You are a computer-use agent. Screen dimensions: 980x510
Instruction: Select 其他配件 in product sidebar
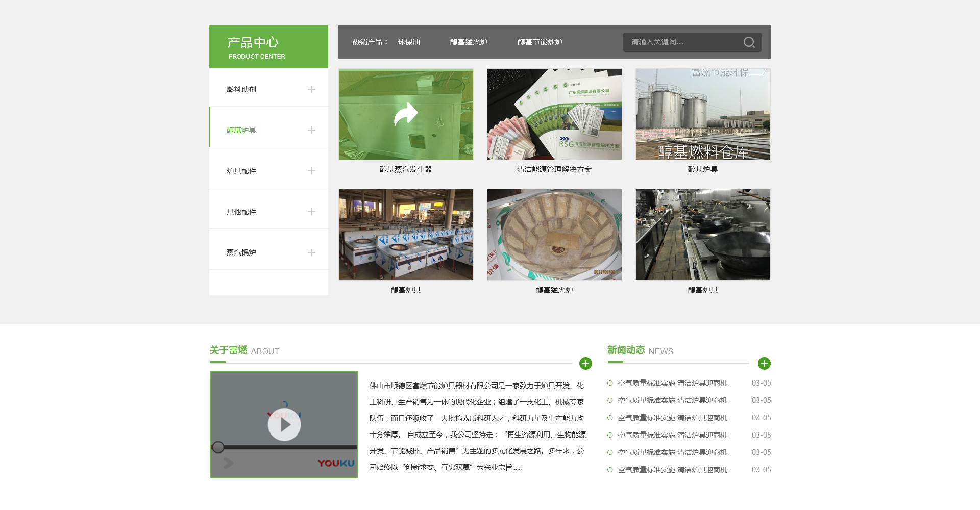(241, 212)
